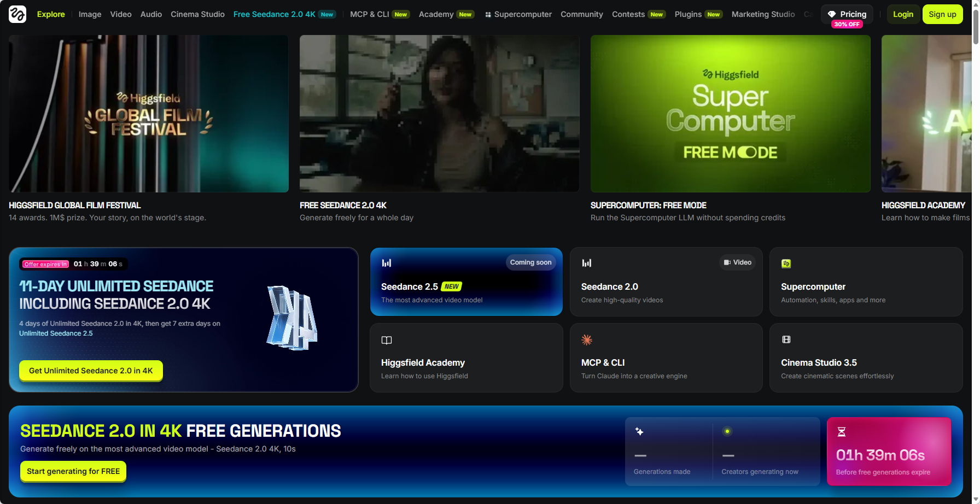Click the 'Cinema Studio 3.5' card title

click(x=819, y=362)
